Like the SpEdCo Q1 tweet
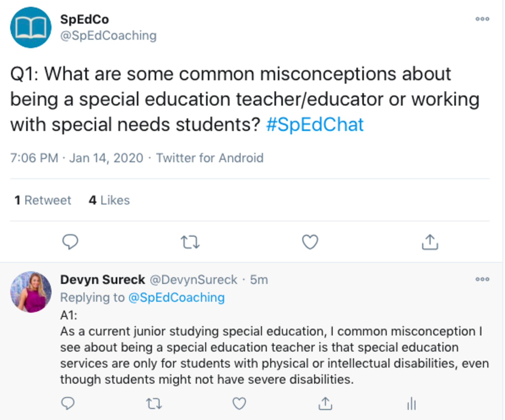The width and height of the screenshot is (505, 420). [310, 242]
